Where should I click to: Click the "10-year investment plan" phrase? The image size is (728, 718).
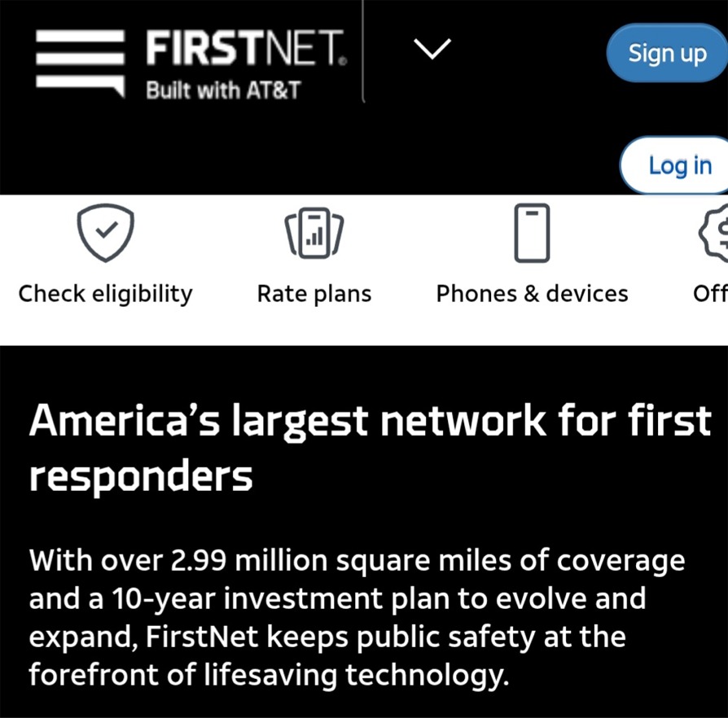tap(282, 598)
